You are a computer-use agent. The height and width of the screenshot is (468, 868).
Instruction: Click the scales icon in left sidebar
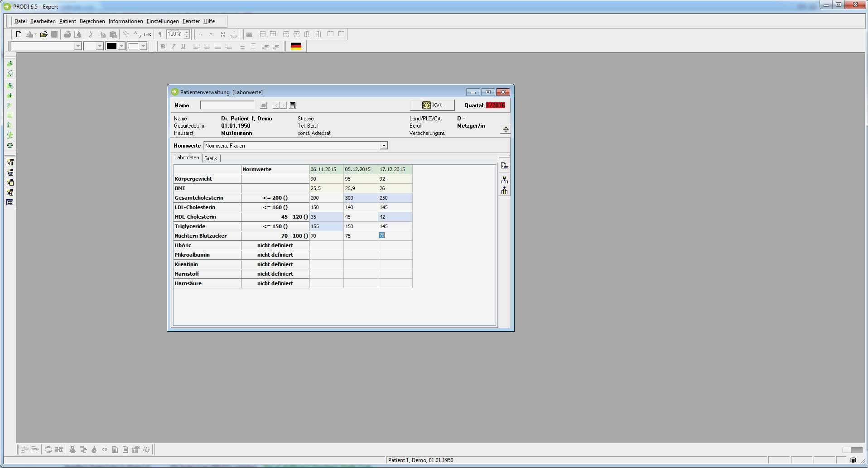[x=10, y=145]
